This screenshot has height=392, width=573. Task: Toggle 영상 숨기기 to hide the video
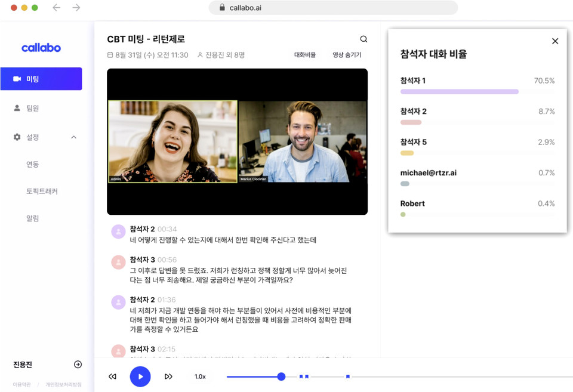346,54
